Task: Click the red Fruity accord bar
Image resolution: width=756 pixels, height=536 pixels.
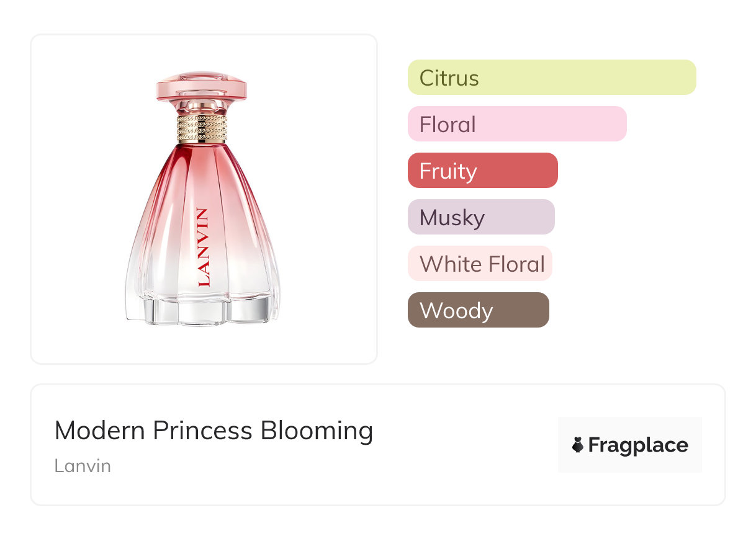Action: 482,171
